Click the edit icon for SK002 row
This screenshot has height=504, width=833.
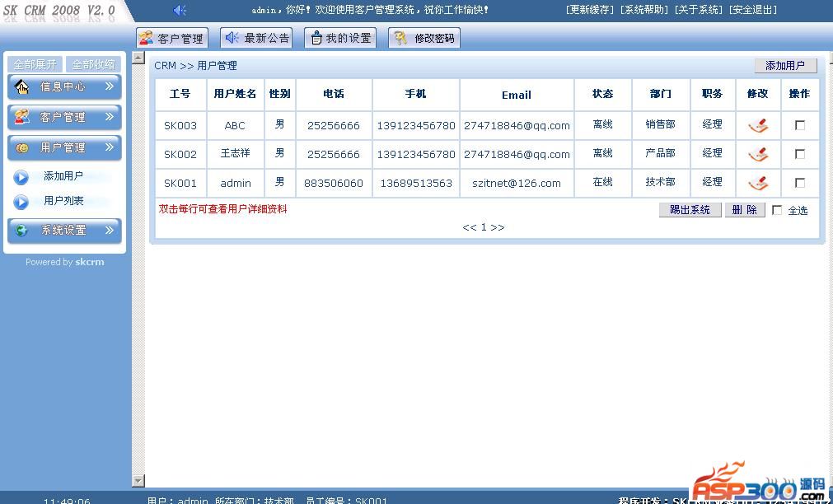pos(758,154)
